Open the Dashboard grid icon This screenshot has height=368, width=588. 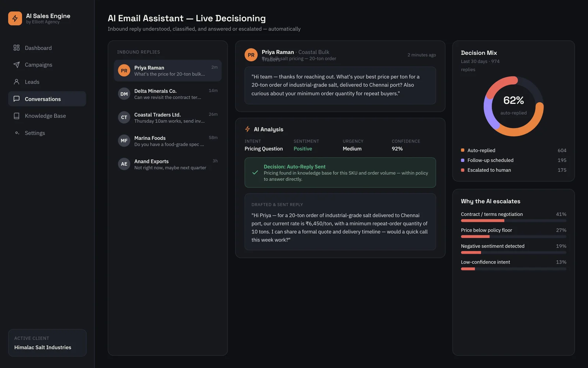pyautogui.click(x=17, y=48)
